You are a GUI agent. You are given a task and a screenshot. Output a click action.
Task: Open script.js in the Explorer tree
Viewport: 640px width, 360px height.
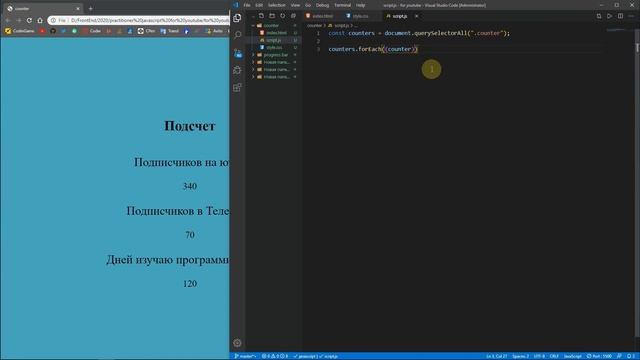click(273, 40)
